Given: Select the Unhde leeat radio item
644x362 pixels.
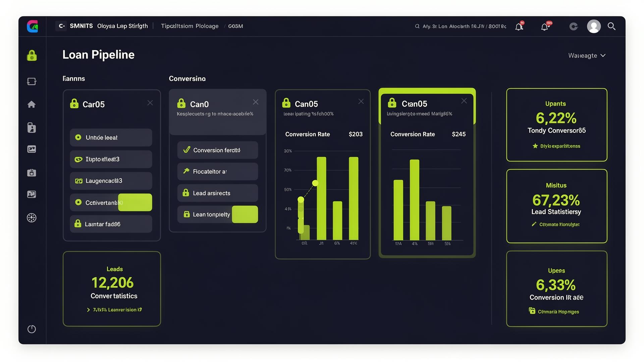Looking at the screenshot, I should coord(111,137).
